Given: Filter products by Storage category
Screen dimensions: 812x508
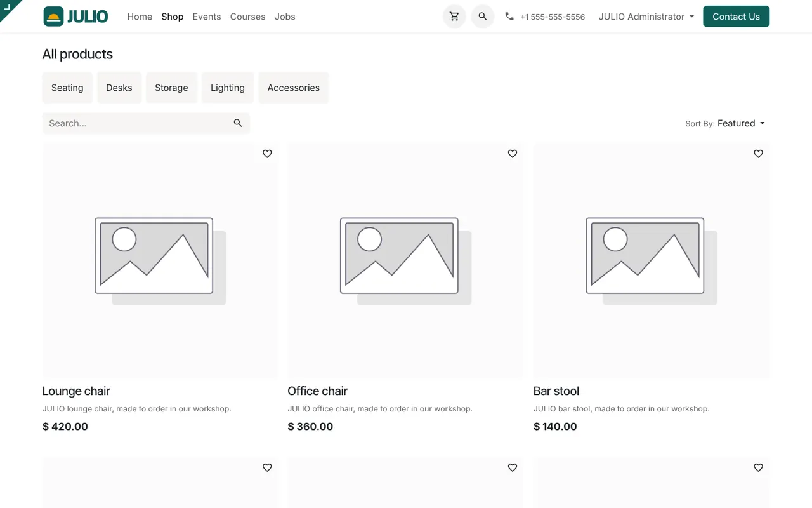Looking at the screenshot, I should (171, 88).
